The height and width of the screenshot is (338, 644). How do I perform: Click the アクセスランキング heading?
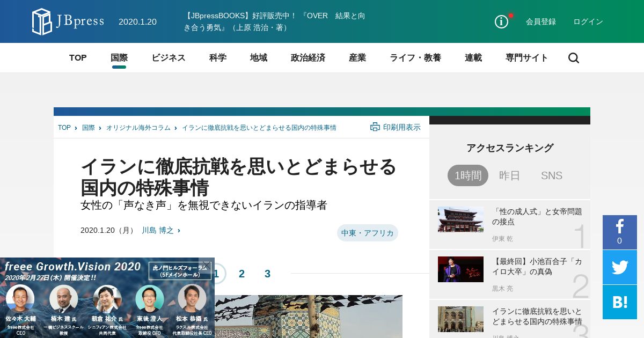point(510,148)
